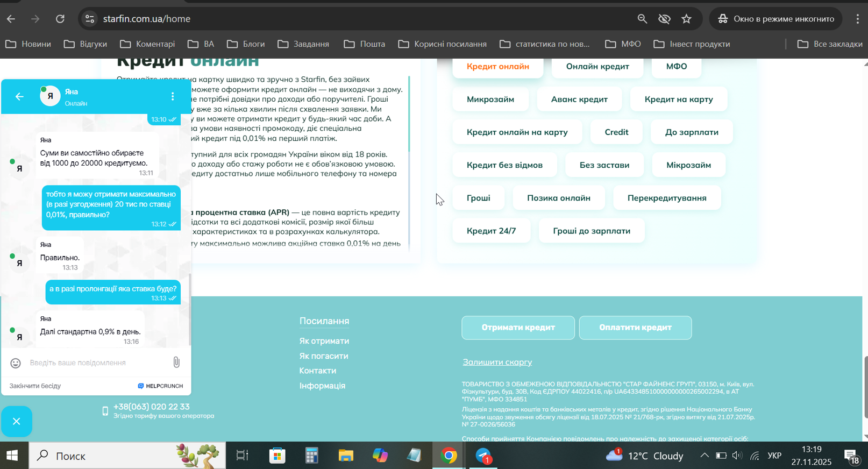Click the article text scrollbar
This screenshot has height=469, width=868.
tap(409, 113)
